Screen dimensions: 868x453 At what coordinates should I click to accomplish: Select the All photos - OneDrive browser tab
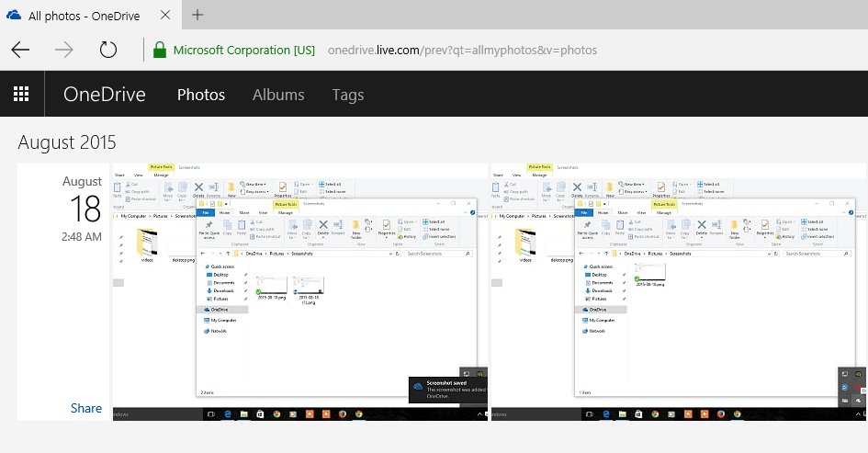91,15
